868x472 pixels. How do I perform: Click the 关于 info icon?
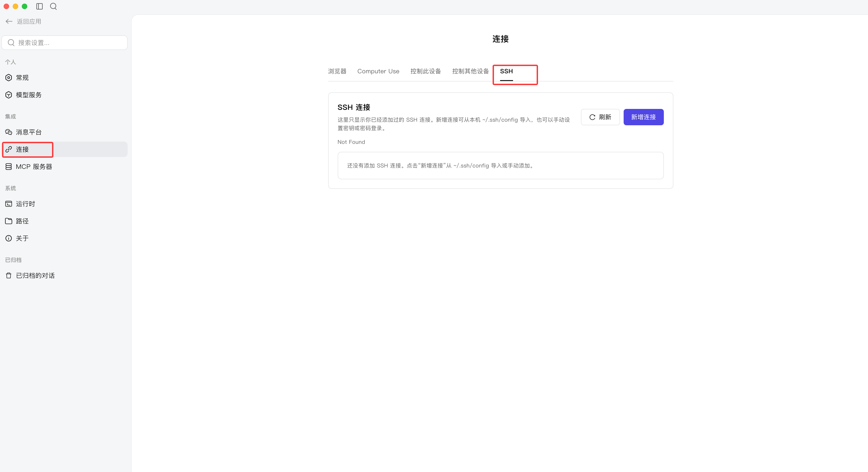[9, 238]
